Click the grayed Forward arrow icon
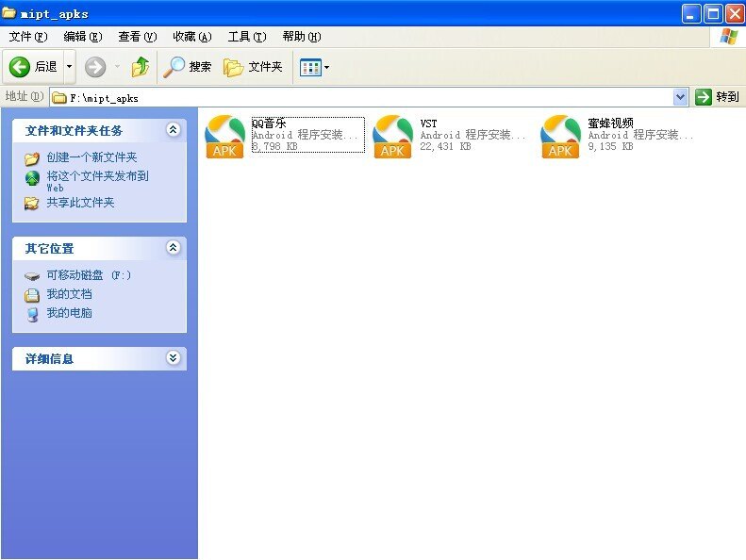Image resolution: width=746 pixels, height=560 pixels. [x=95, y=67]
